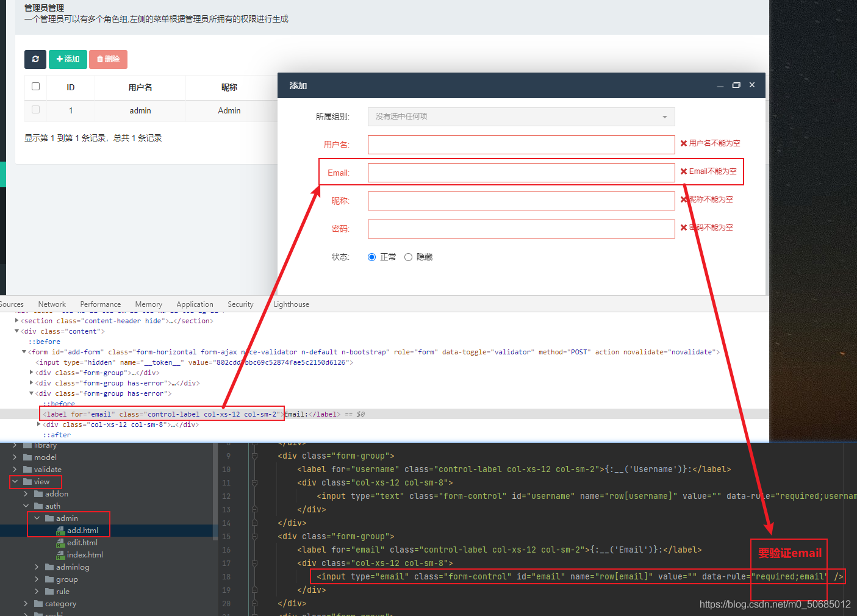857x616 pixels.
Task: Click the trash icon on the 删除 button
Action: tap(99, 59)
